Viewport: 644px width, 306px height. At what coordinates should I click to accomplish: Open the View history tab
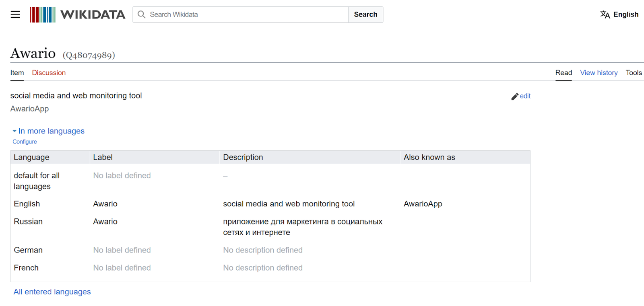point(599,73)
